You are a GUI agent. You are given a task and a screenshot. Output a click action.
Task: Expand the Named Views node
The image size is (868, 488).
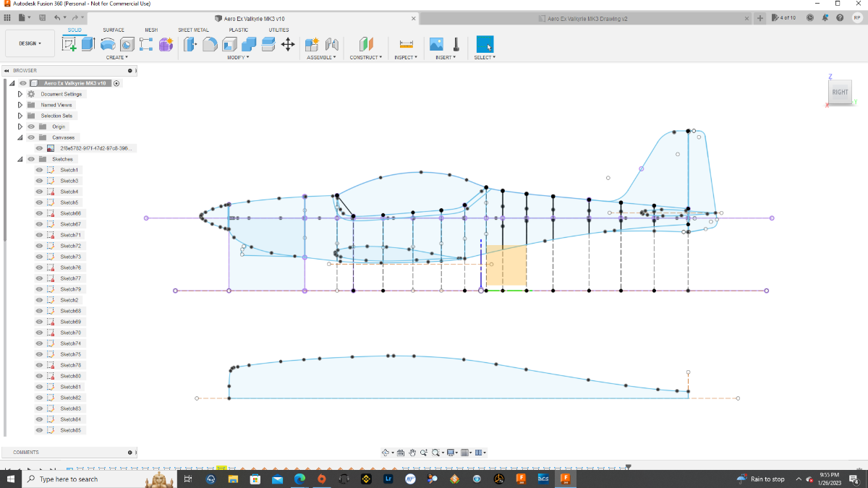coord(20,105)
